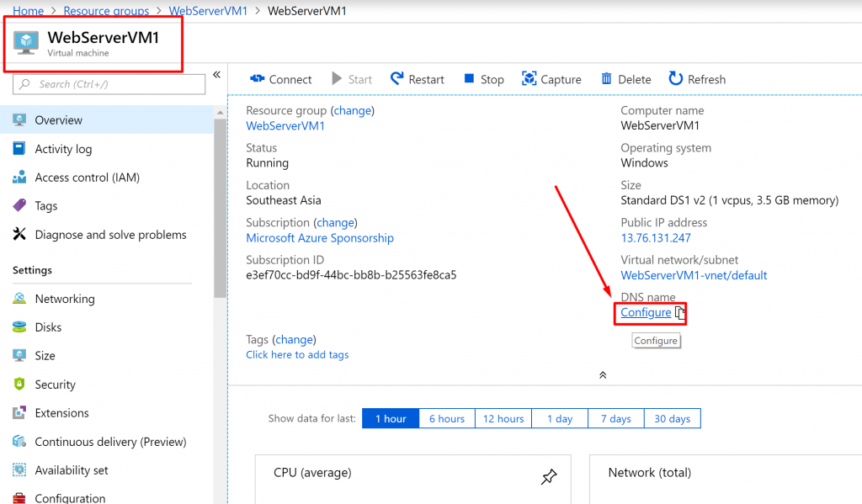Click the search magnifier icon in sidebar
The height and width of the screenshot is (504, 862).
click(x=24, y=84)
